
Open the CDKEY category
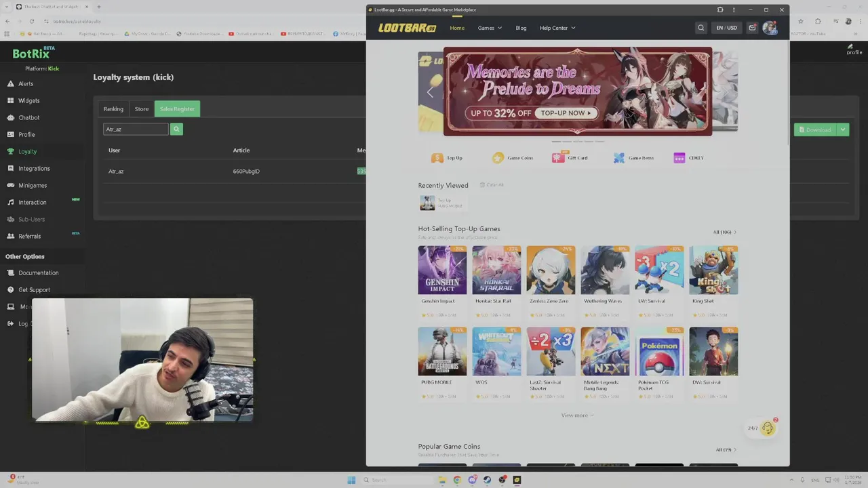point(688,158)
